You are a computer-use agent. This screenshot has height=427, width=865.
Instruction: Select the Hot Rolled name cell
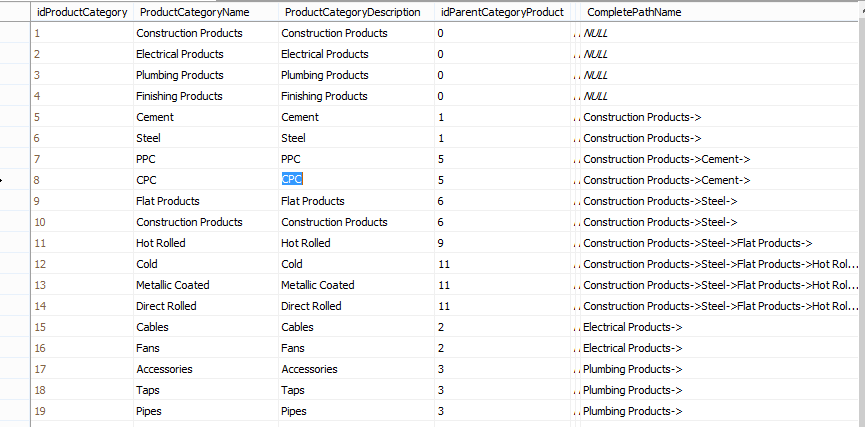[x=161, y=243]
